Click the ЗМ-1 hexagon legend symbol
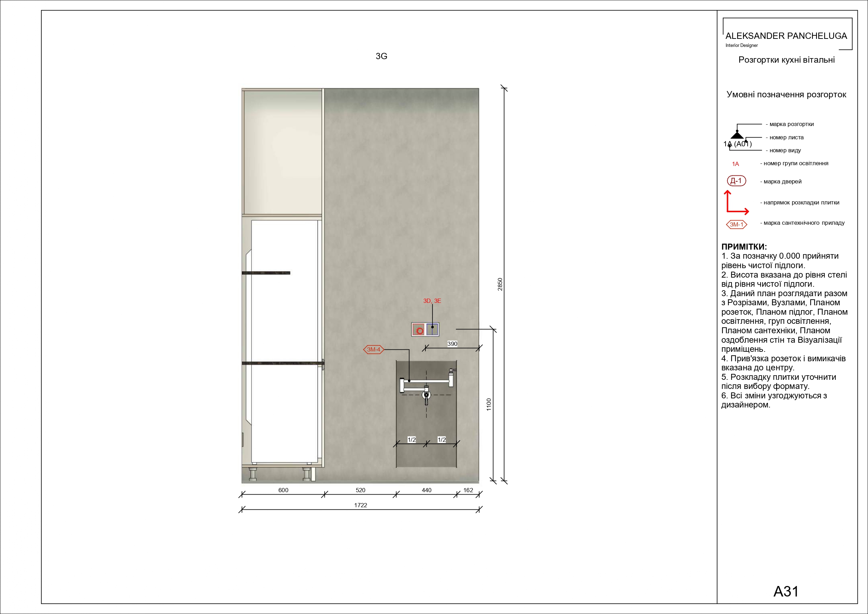The width and height of the screenshot is (868, 614). 736,224
